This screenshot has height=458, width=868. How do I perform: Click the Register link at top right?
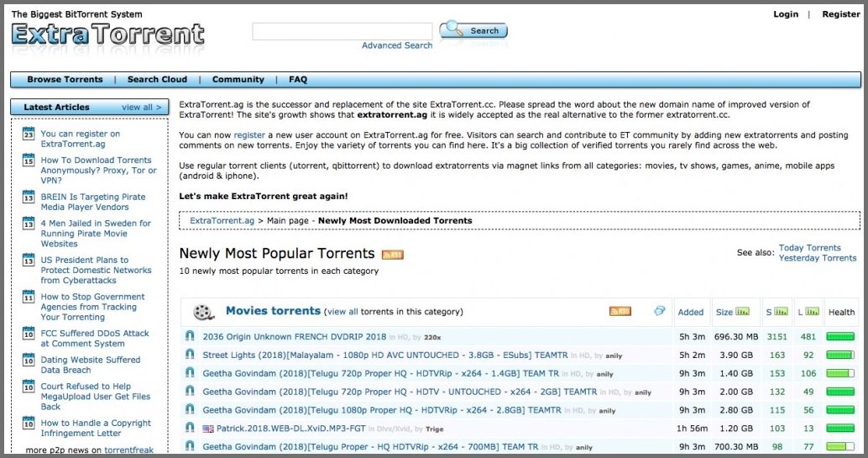841,14
